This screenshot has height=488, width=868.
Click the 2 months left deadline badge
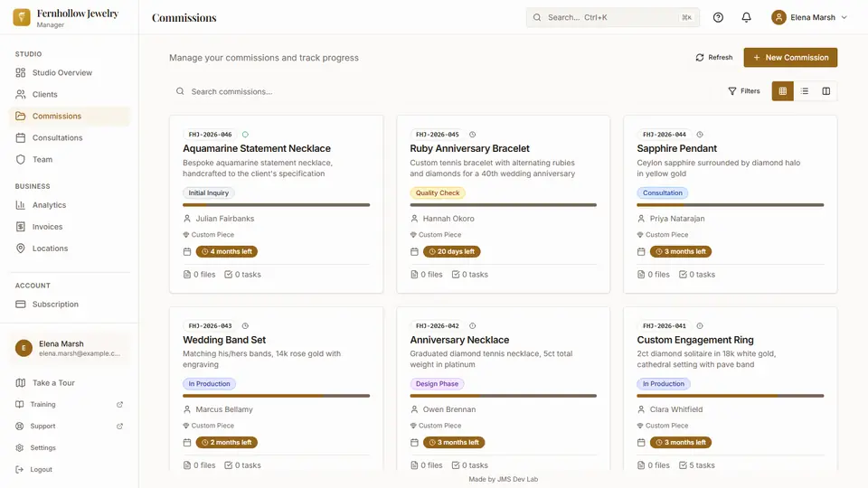click(226, 442)
